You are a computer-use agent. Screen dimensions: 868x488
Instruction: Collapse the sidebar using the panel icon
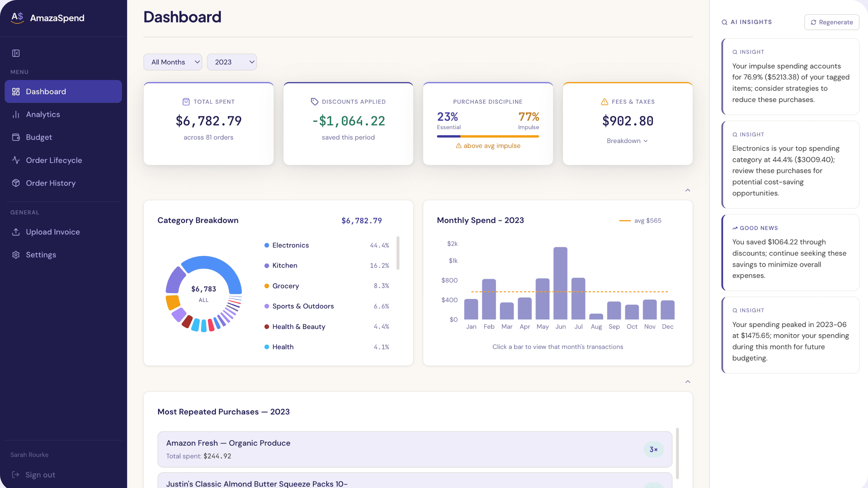pos(16,53)
